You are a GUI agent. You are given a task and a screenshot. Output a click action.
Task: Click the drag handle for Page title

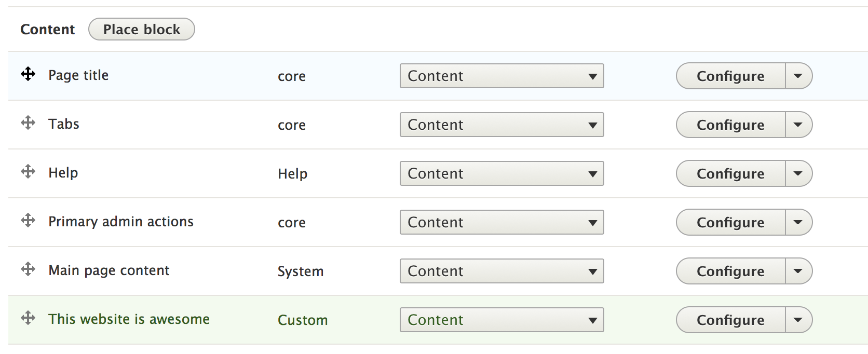coord(28,74)
